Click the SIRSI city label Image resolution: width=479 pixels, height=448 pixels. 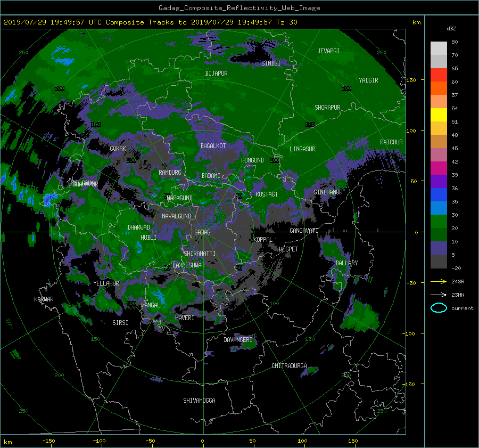point(120,323)
